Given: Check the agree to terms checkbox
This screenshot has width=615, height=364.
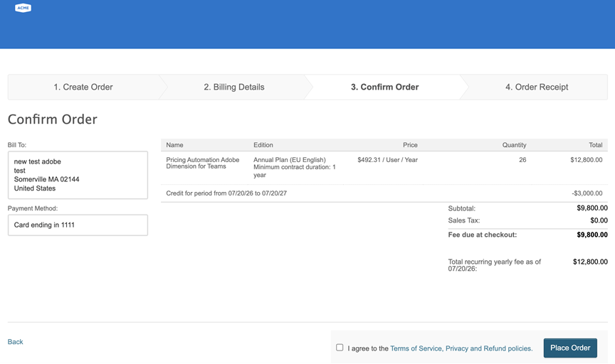Looking at the screenshot, I should (x=340, y=348).
